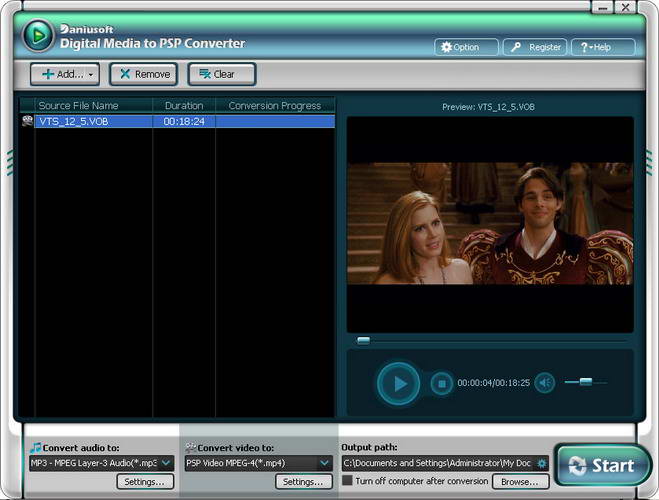This screenshot has height=500, width=659.
Task: Expand the Convert video to dropdown
Action: pos(324,463)
